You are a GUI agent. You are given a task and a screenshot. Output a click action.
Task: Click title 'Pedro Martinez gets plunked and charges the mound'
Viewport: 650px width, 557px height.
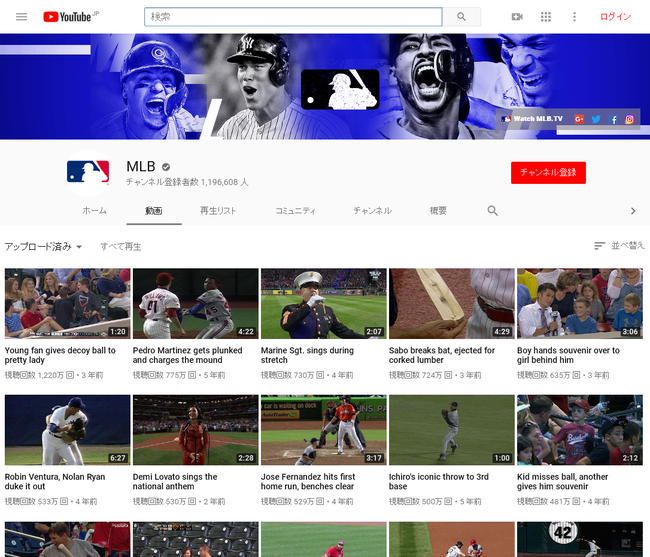187,355
